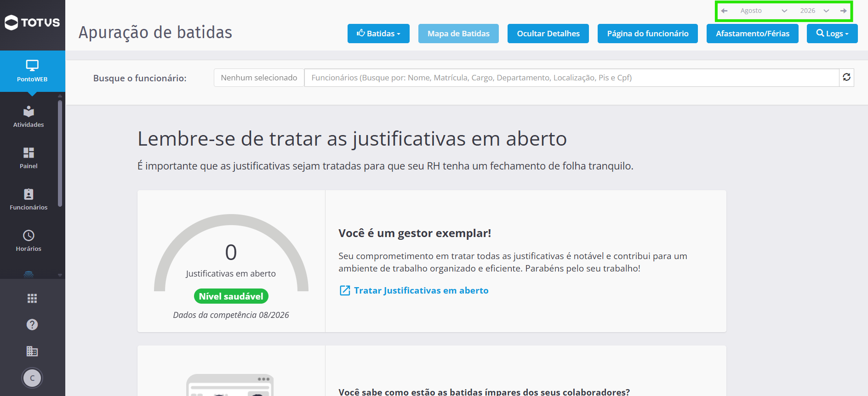
Task: Click the Mapa de Batidas button
Action: pyautogui.click(x=458, y=34)
